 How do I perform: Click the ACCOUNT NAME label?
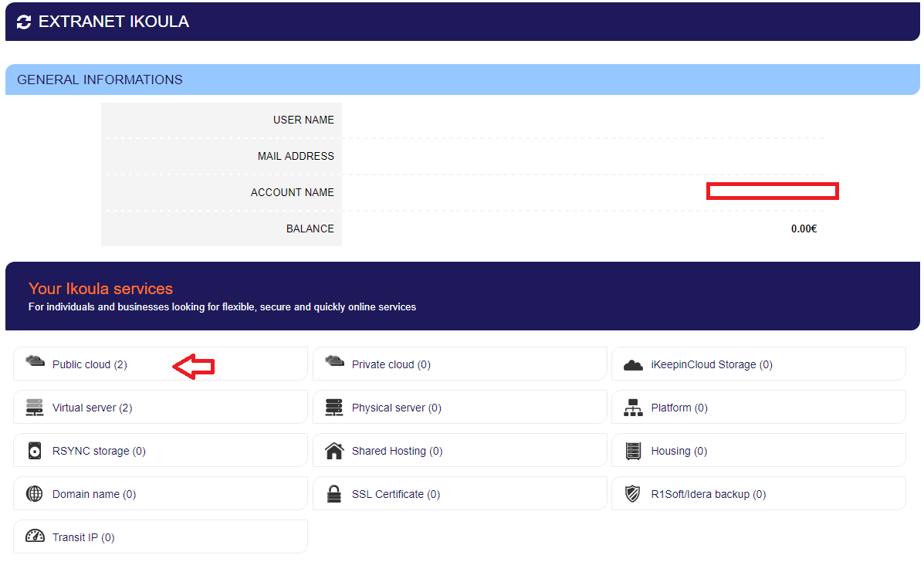(x=293, y=193)
